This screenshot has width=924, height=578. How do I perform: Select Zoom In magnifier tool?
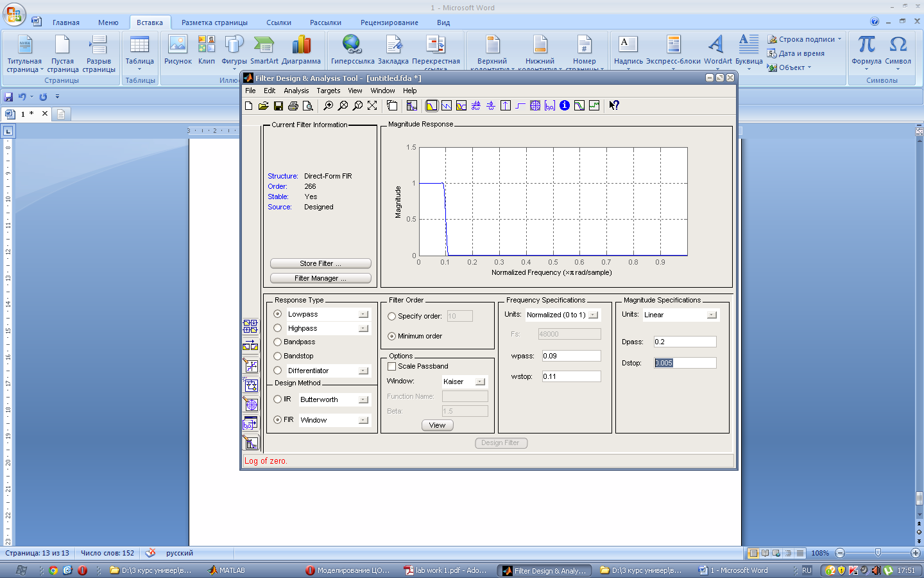point(328,106)
